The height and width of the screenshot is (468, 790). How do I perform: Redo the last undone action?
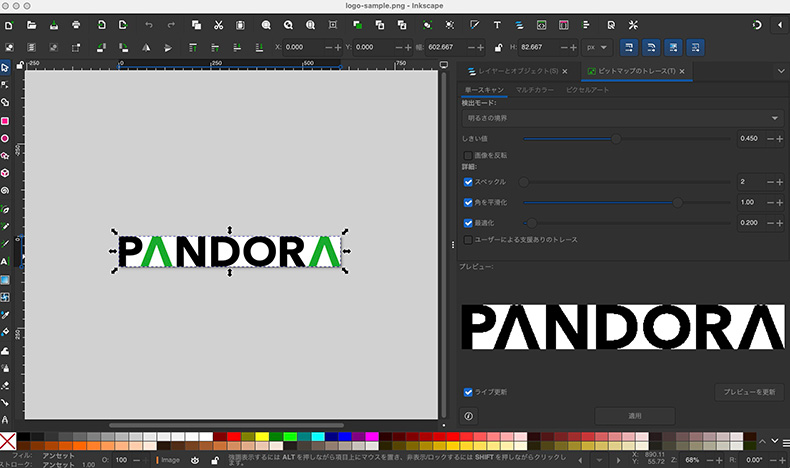tap(171, 25)
